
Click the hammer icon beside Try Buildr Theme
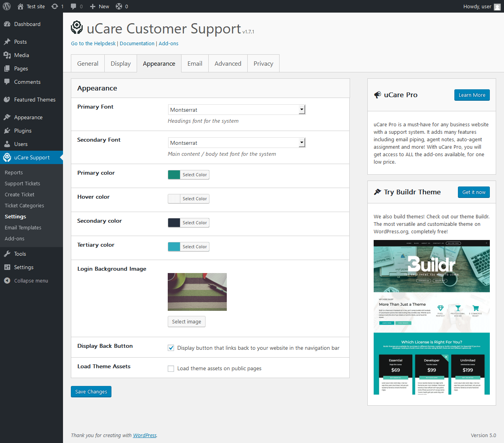(378, 192)
